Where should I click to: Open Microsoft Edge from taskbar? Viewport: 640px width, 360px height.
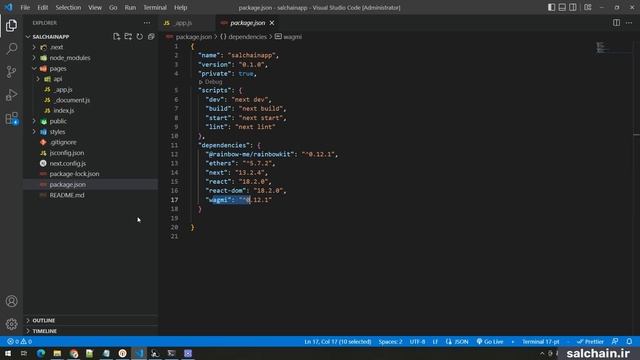click(41, 353)
